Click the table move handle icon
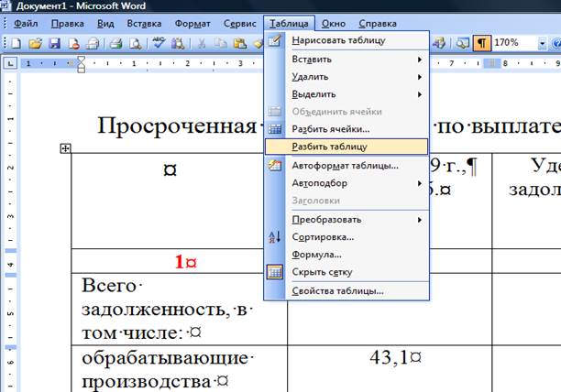This screenshot has height=392, width=561. coord(65,148)
